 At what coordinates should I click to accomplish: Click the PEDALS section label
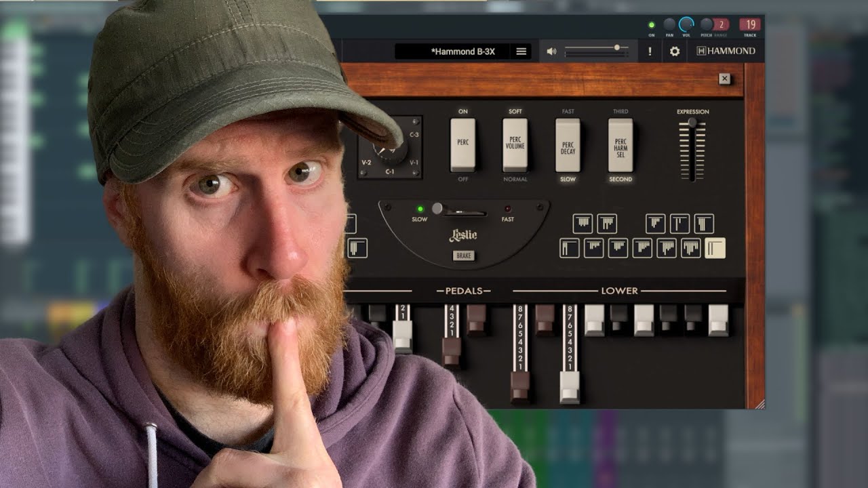(x=464, y=291)
